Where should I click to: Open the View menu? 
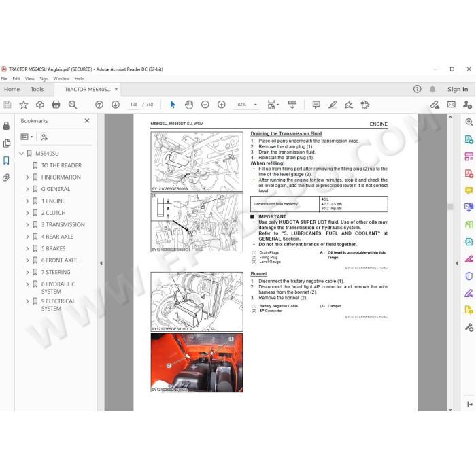(x=29, y=79)
